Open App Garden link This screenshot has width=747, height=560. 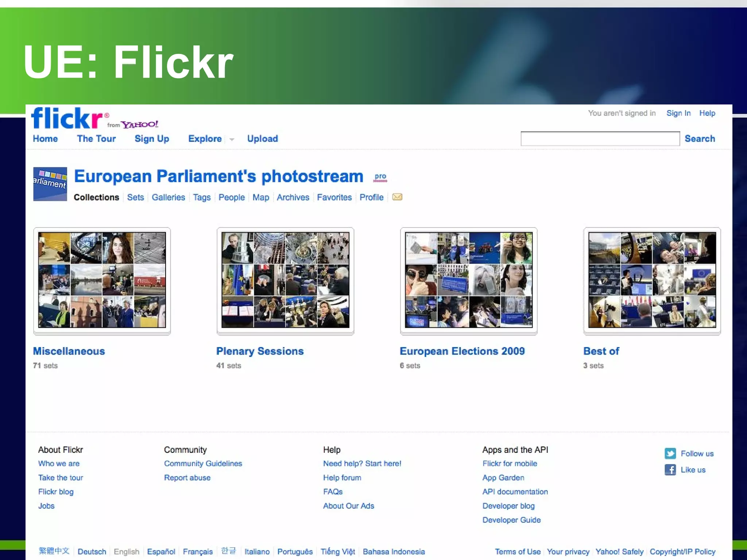click(503, 478)
